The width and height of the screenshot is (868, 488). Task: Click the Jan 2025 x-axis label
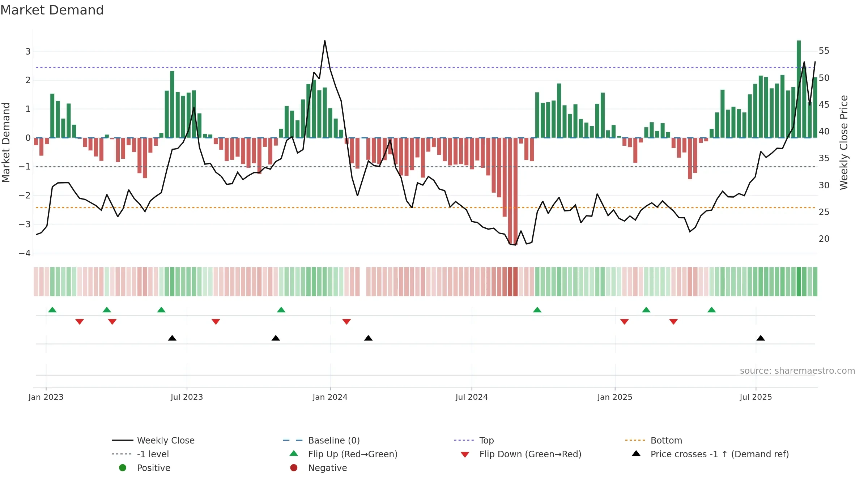615,397
